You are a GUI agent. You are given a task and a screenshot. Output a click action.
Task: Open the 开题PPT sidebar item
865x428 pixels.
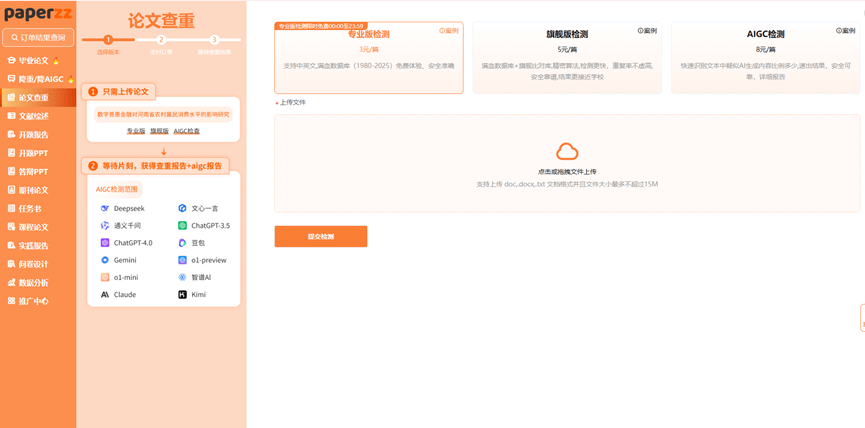[x=38, y=153]
